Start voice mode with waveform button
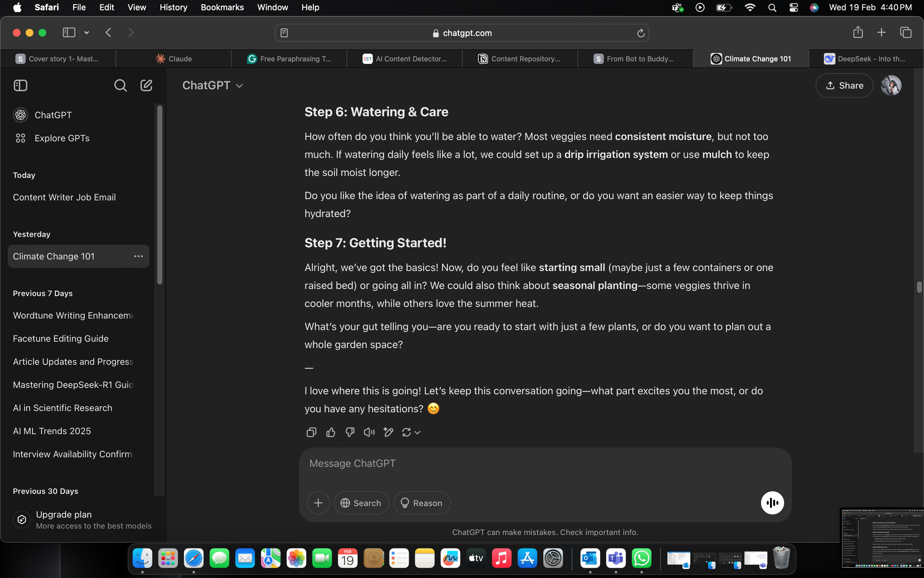 [772, 503]
